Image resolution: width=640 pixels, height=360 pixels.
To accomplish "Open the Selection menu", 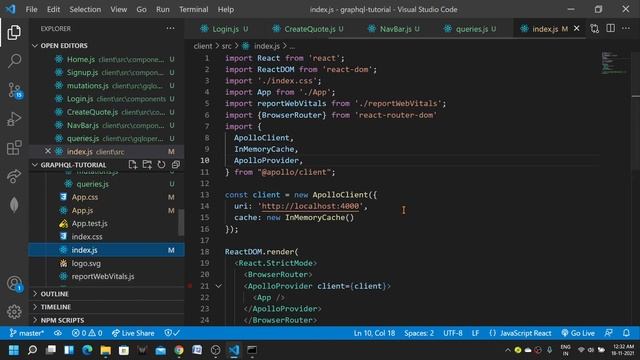I will click(x=85, y=9).
